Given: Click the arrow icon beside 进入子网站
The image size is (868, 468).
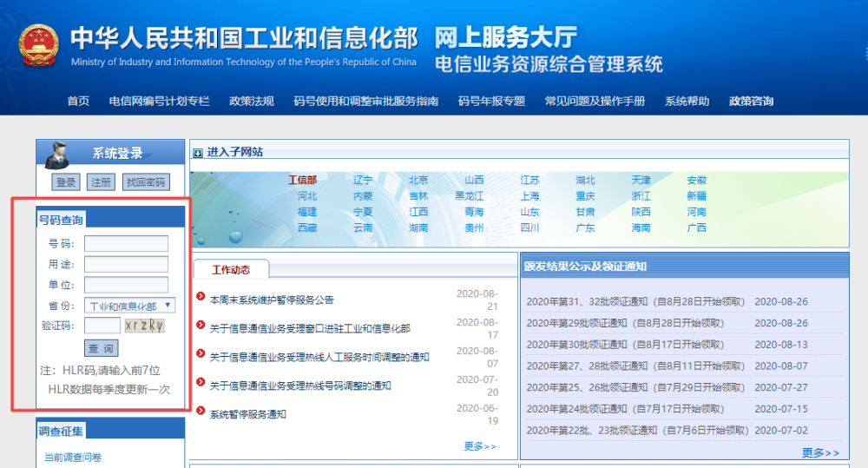Looking at the screenshot, I should 198,153.
